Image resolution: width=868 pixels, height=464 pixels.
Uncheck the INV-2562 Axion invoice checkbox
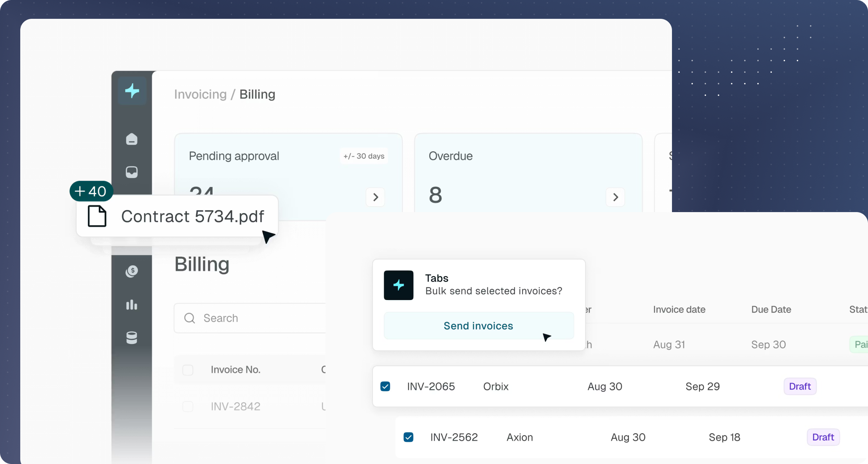pos(408,437)
